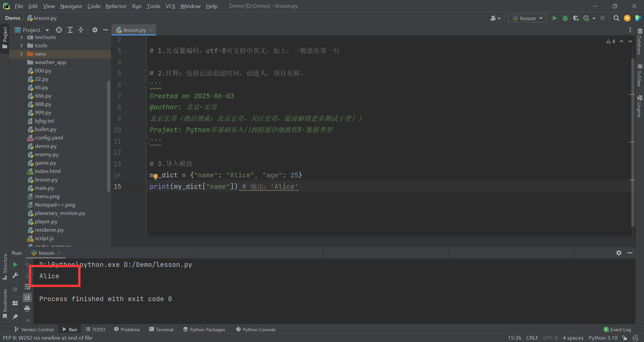Toggle soft-wrap in Run console

(27, 287)
